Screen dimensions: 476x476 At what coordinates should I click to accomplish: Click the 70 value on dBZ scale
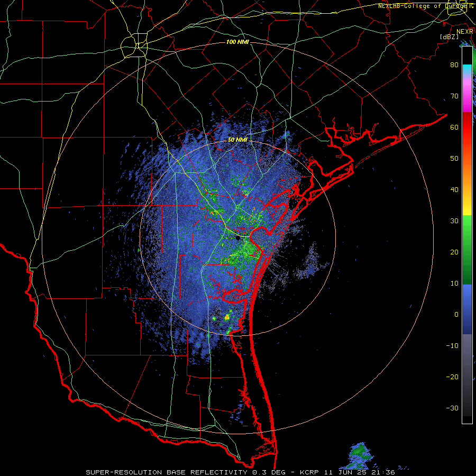pyautogui.click(x=454, y=96)
